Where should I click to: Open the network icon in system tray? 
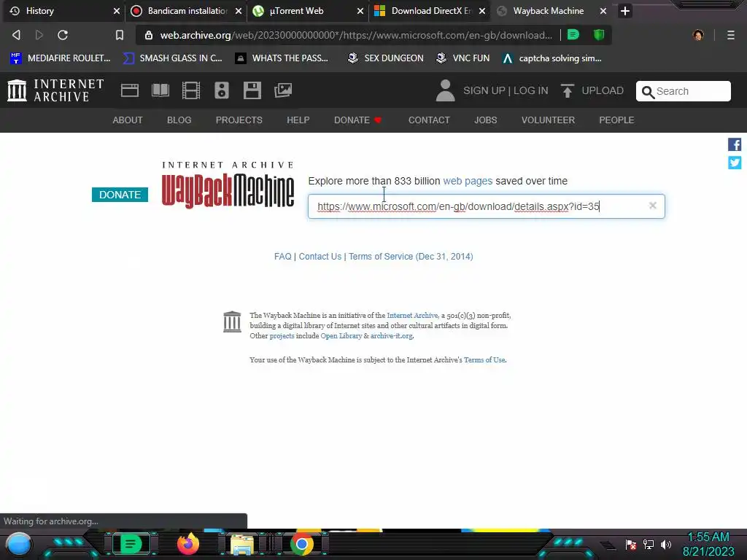[649, 544]
